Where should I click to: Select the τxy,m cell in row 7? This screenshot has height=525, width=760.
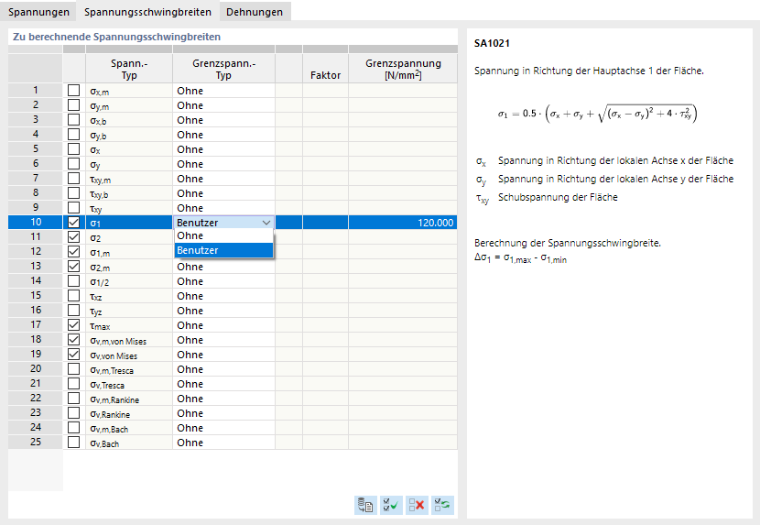(129, 179)
